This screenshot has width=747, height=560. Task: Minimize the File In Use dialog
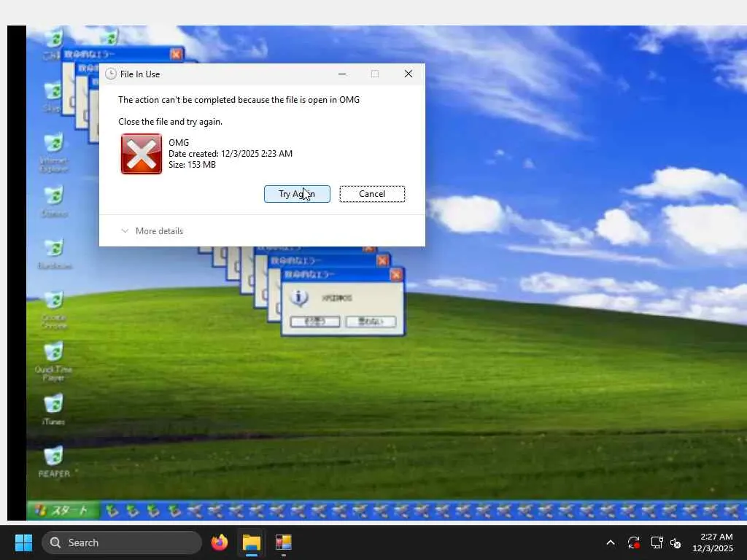pos(342,74)
